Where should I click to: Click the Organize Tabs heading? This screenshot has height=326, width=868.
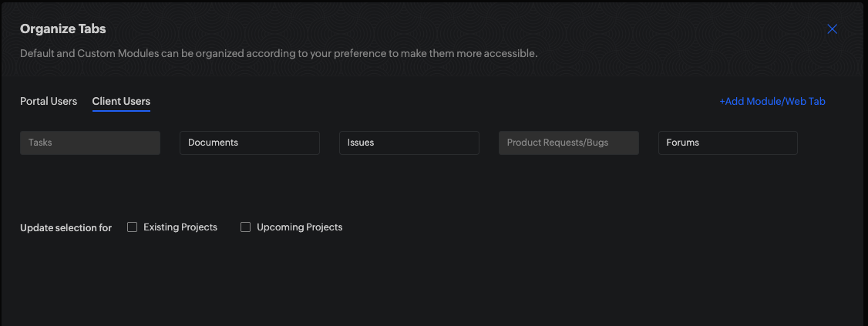63,29
